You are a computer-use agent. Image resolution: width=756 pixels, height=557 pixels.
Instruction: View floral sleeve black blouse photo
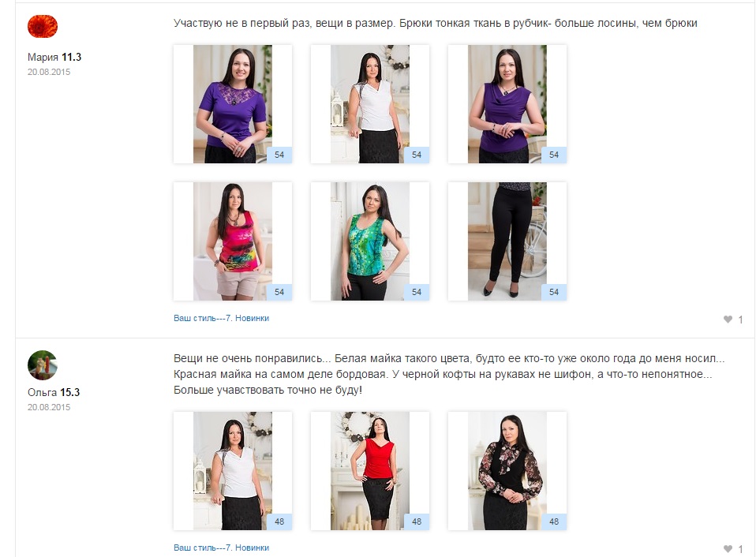pos(507,471)
